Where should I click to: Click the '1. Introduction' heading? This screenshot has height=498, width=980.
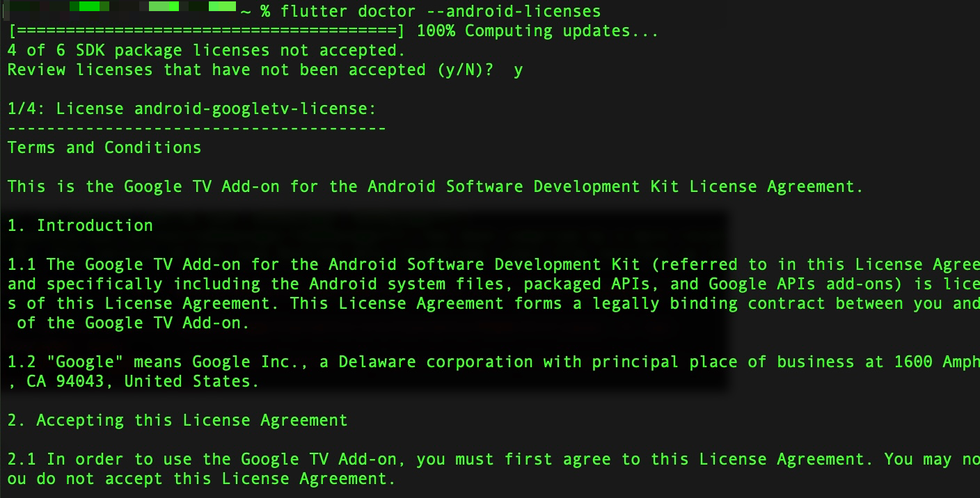(80, 225)
